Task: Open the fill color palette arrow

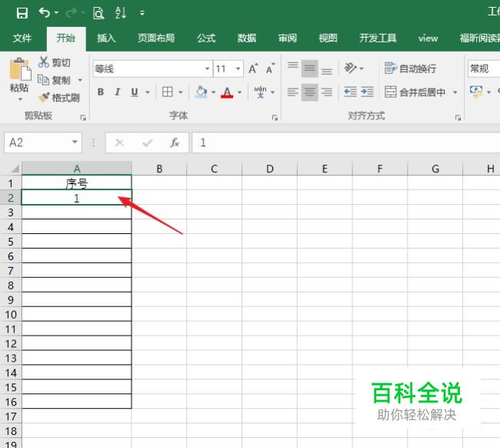Action: (x=213, y=92)
